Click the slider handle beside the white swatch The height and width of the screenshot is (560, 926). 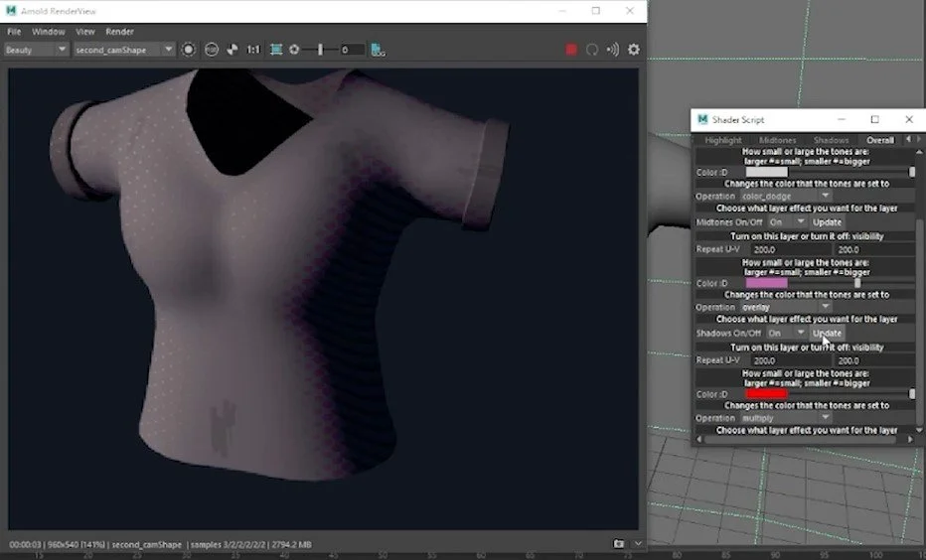(x=912, y=172)
